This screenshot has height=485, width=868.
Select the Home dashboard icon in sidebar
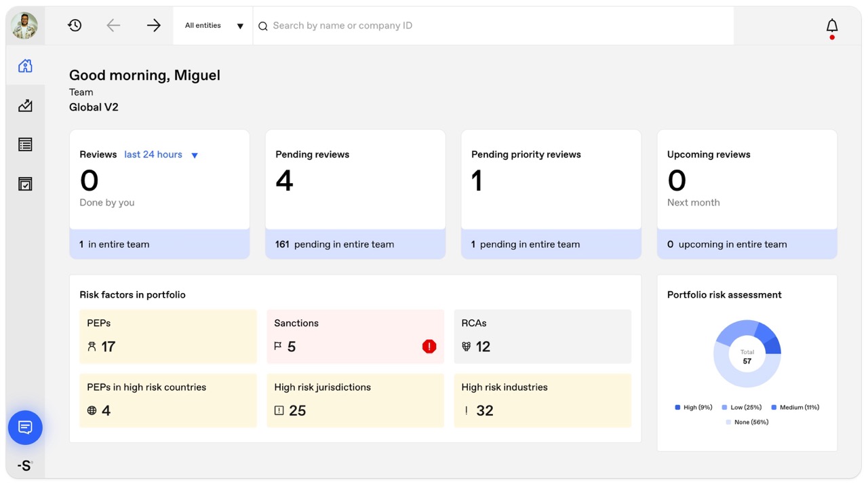click(x=25, y=66)
